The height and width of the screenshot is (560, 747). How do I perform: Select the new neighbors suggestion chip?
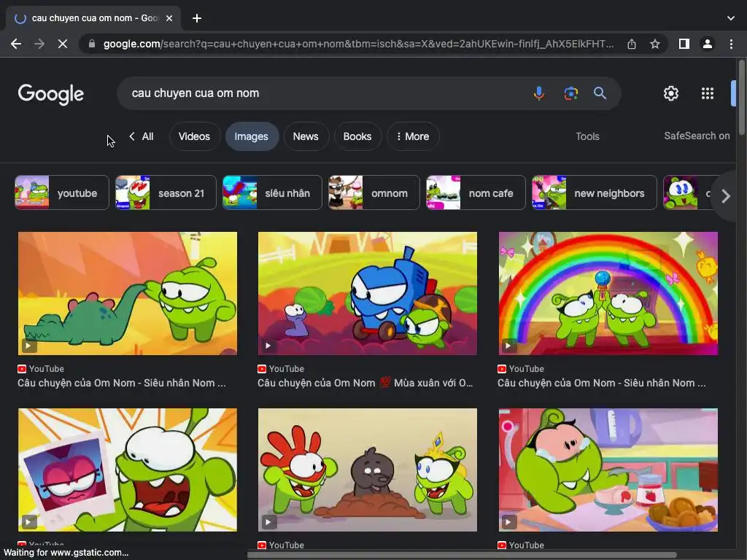(594, 192)
